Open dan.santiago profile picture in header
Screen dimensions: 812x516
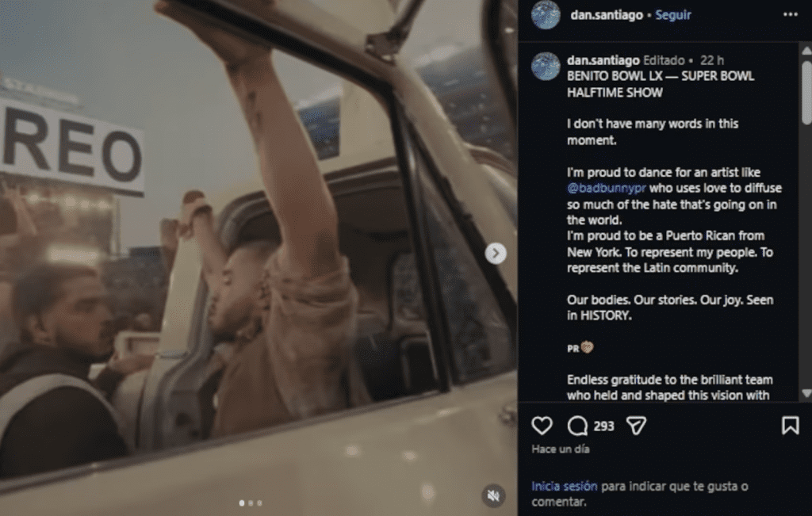(546, 14)
